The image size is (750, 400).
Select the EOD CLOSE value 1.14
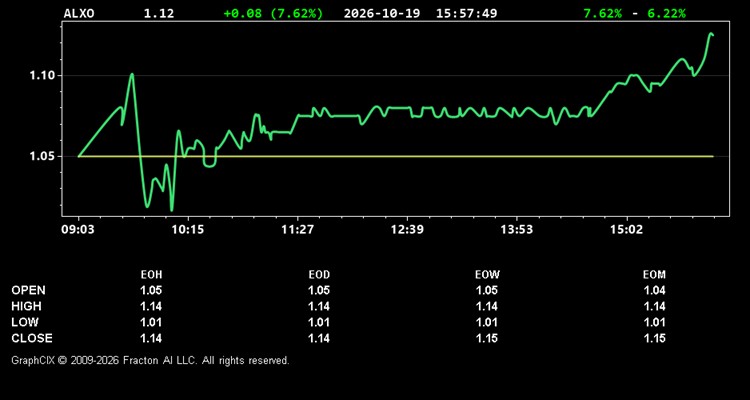click(x=319, y=338)
